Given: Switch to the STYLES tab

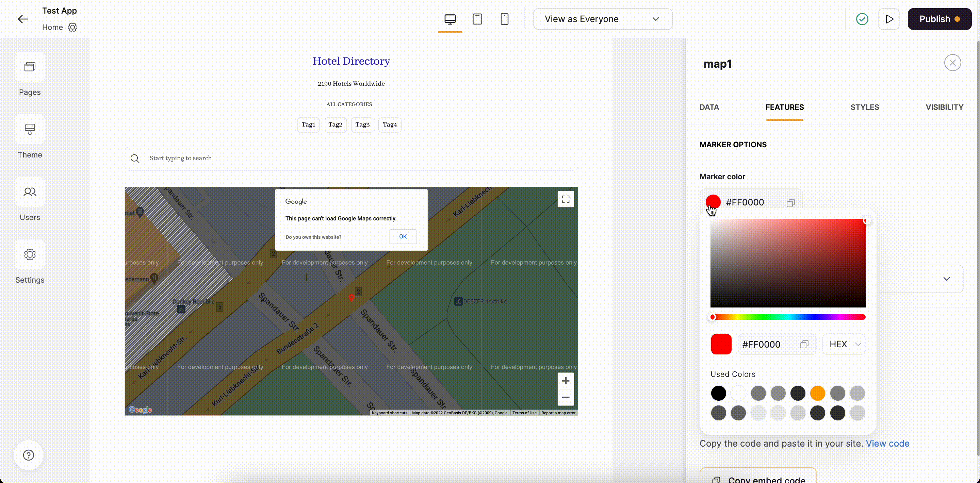Looking at the screenshot, I should [865, 107].
